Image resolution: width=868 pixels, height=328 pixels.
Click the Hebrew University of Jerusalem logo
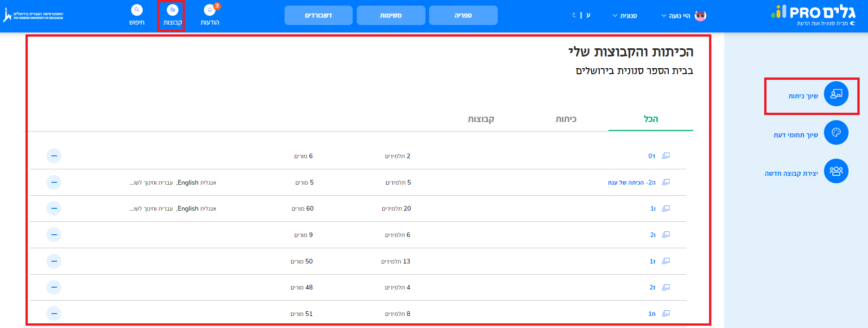33,15
